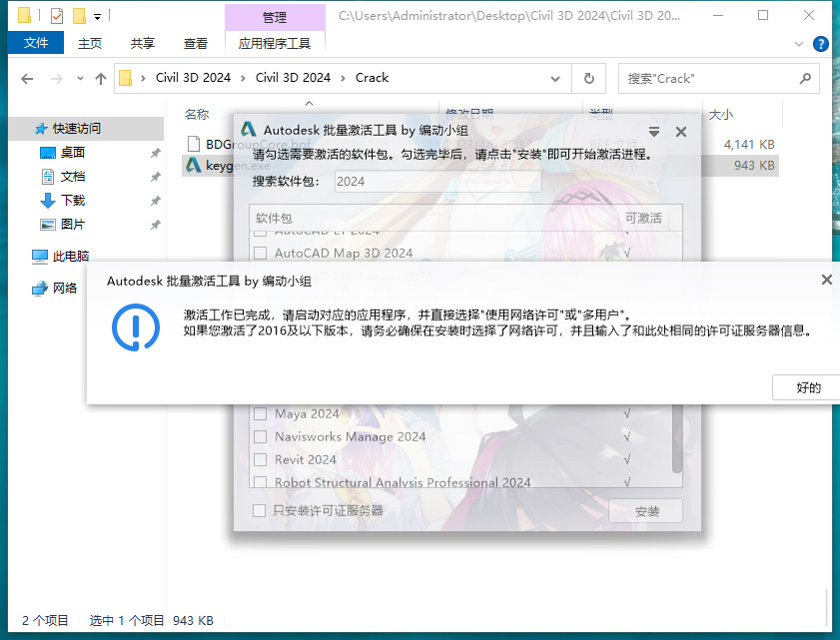
Task: Sort by the 大小 column header
Action: (720, 114)
